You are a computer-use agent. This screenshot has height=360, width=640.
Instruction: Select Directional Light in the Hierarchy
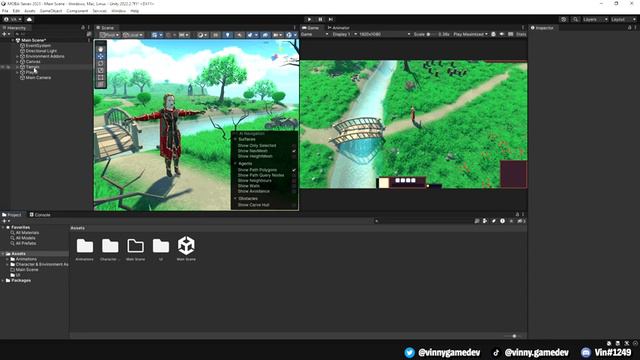[x=41, y=51]
